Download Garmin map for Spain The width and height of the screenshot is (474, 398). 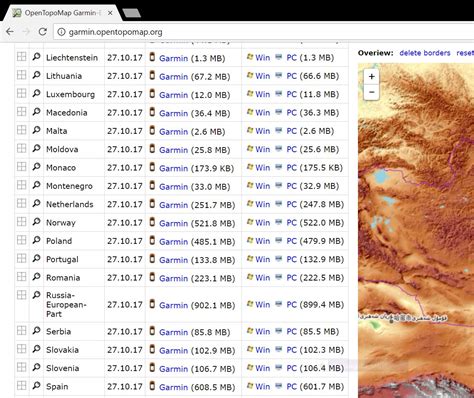pyautogui.click(x=173, y=387)
